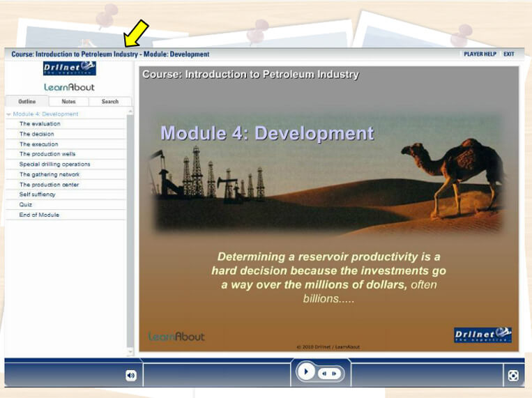
Task: Jump to "Special drilling operations" section
Action: tap(54, 164)
